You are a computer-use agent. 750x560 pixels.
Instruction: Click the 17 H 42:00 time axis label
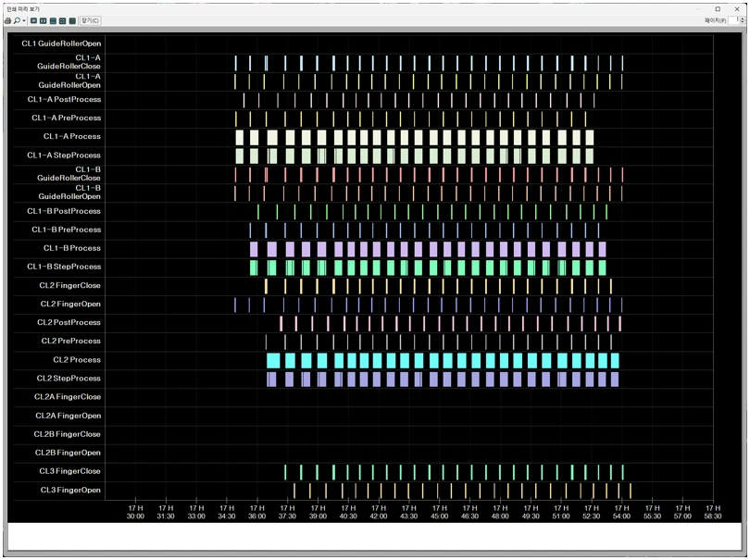tap(379, 512)
